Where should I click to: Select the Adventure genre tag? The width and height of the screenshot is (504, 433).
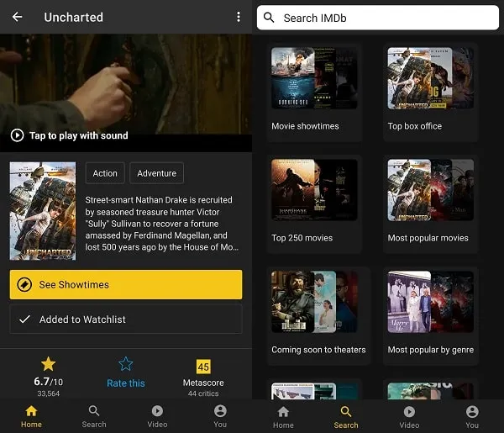pyautogui.click(x=156, y=173)
